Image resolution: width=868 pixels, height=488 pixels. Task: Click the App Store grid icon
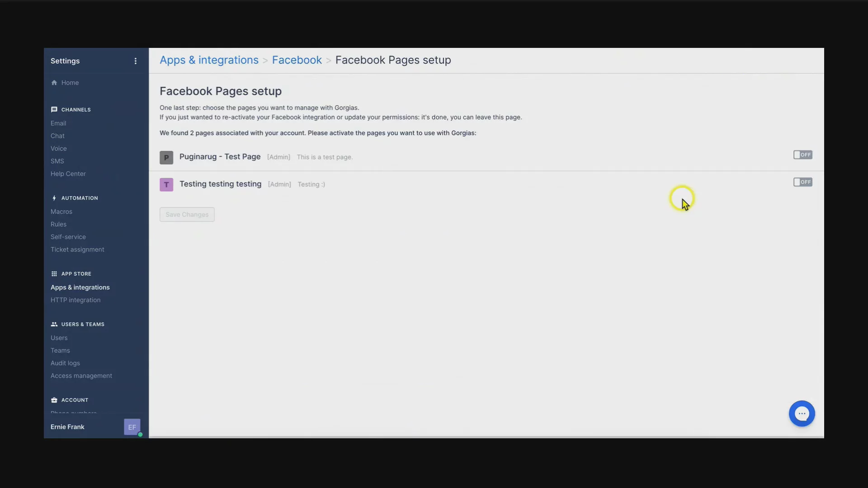tap(54, 274)
